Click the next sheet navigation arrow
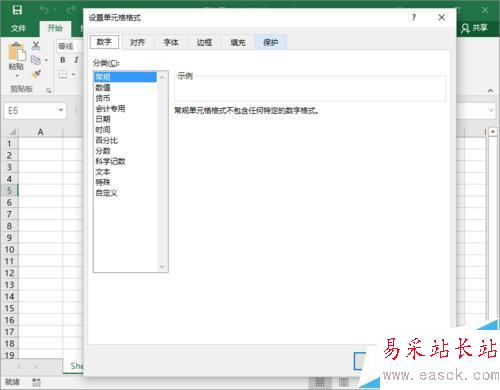Image resolution: width=500 pixels, height=390 pixels. [36, 366]
